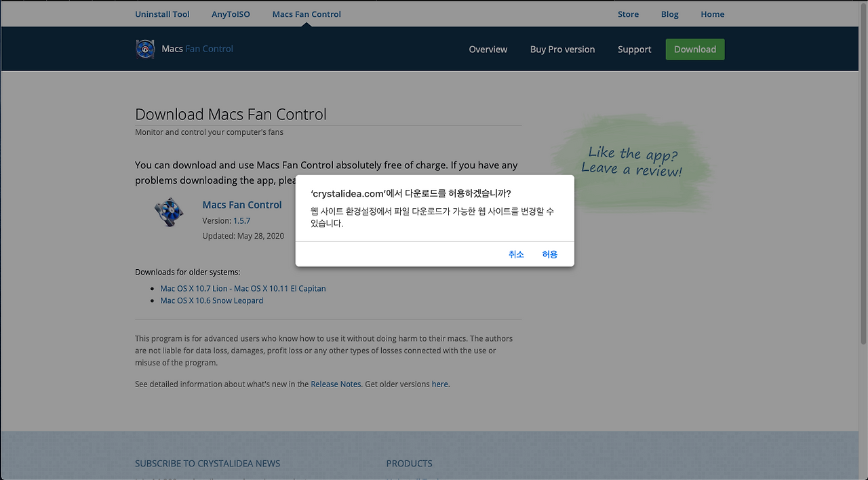This screenshot has height=480, width=868.
Task: Click 'Updated: May 28, 2020' text
Action: 243,236
